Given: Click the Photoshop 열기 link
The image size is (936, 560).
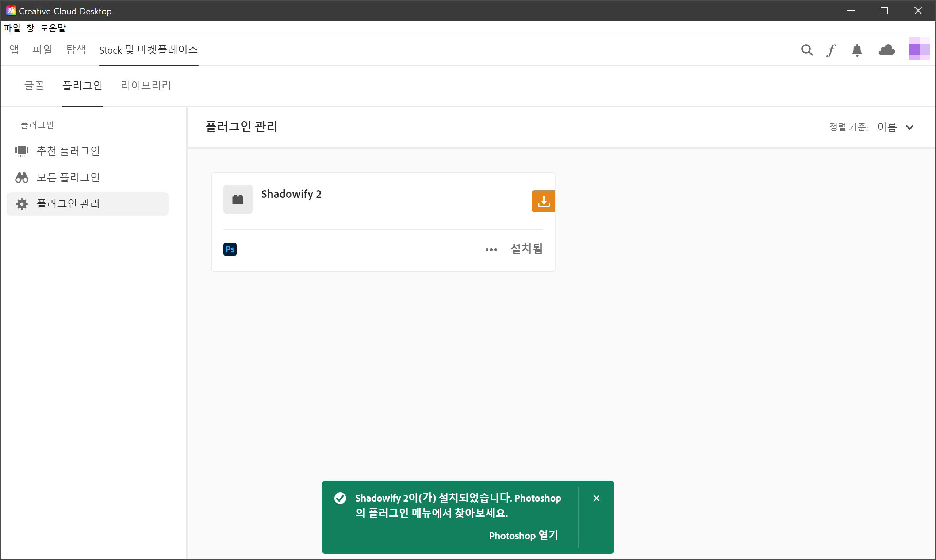Looking at the screenshot, I should point(523,535).
